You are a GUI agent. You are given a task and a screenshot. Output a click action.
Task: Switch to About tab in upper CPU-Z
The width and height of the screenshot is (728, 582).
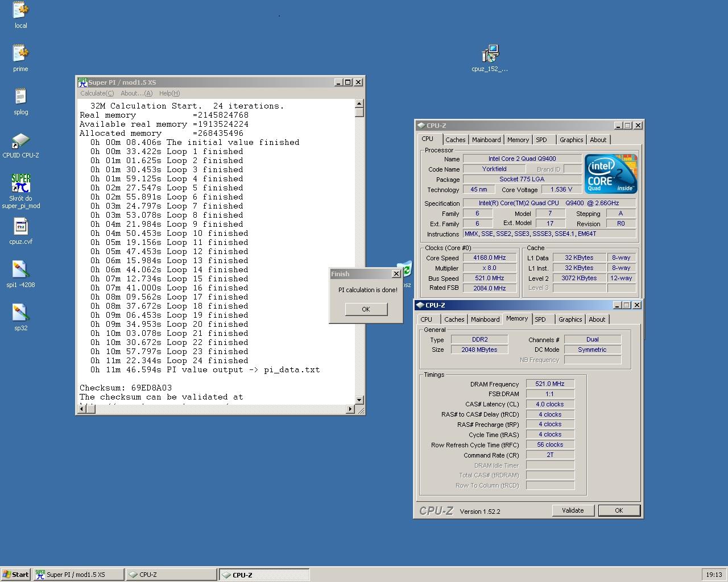point(598,140)
